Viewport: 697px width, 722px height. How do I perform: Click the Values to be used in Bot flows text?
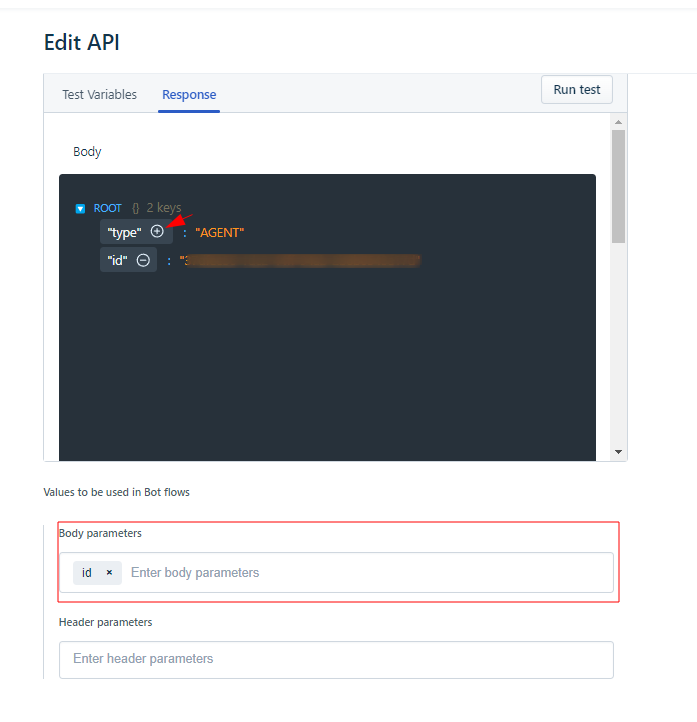click(116, 492)
